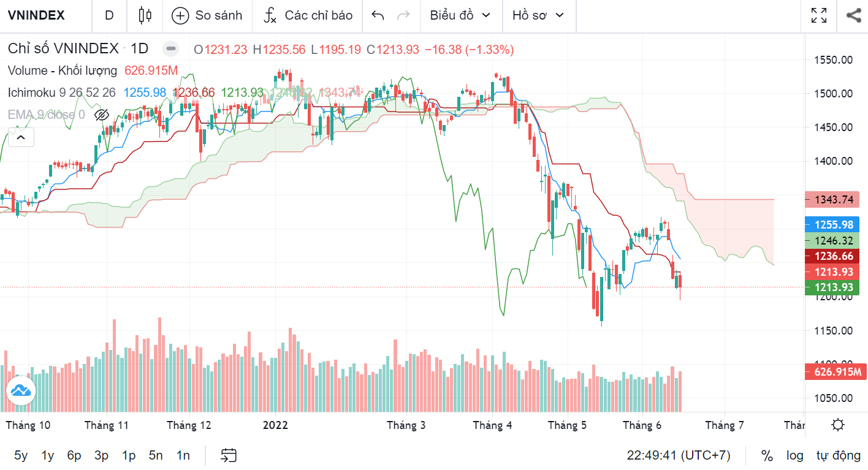Click the blue cloud chart logo

[x=21, y=390]
